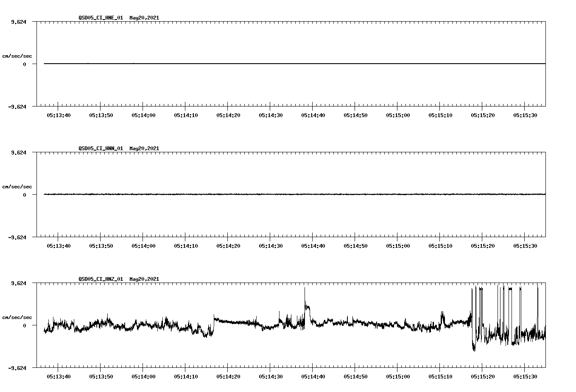Screen dimensions: 576x392
Task: Click time label 05:15:20 under HNN plot
Action: click(x=483, y=246)
